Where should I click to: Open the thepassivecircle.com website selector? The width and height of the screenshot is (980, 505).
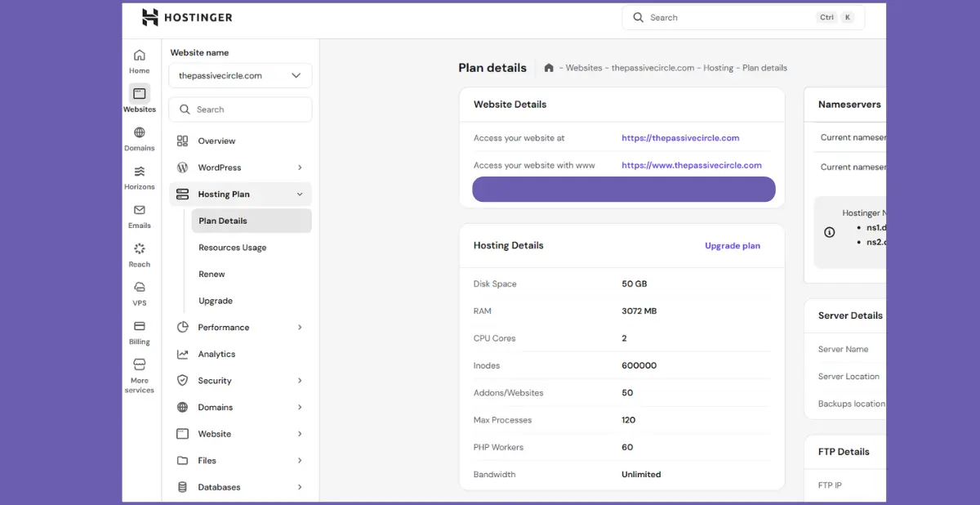[239, 75]
